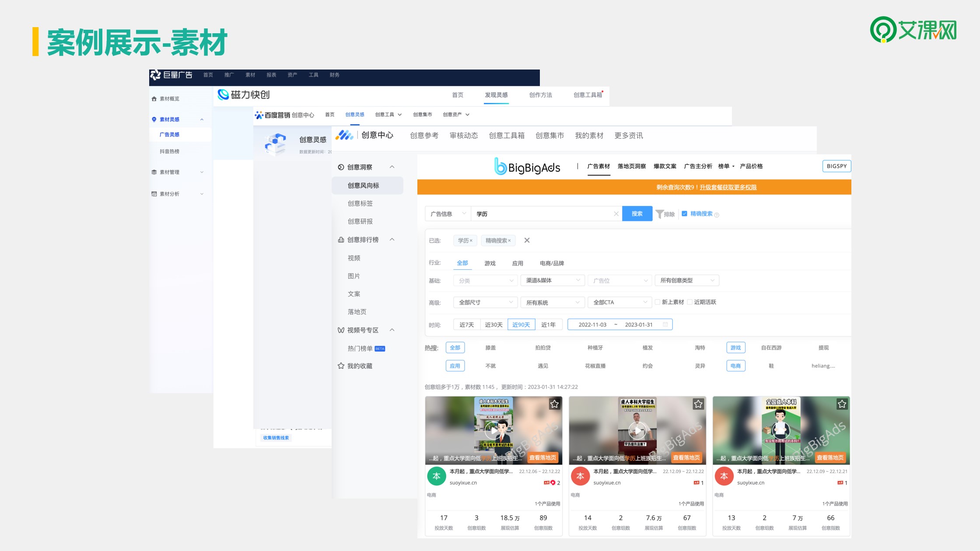
Task: Click the 素材管理 layers icon
Action: (154, 172)
